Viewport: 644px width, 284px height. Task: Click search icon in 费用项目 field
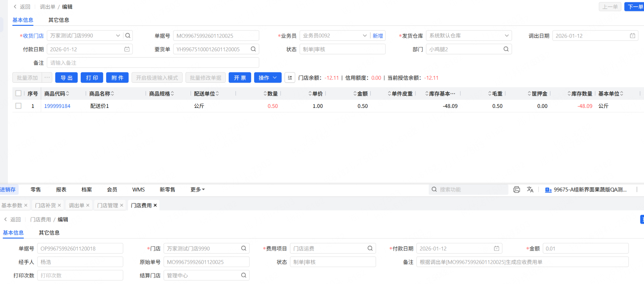370,249
